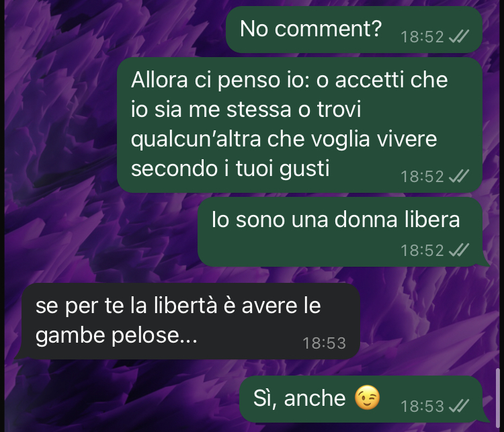Screen dimensions: 504x432
Task: Select the 'Io sono una donna libera' bubble
Action: point(341,232)
